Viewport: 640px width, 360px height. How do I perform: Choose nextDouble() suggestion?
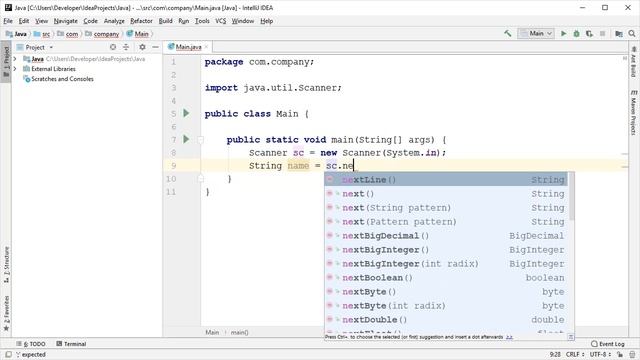coord(446,320)
